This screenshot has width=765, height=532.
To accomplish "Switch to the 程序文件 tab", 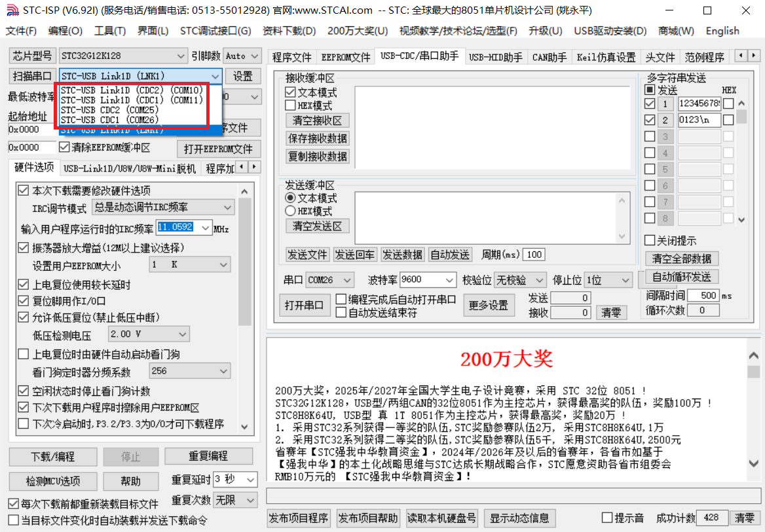I will pos(291,57).
